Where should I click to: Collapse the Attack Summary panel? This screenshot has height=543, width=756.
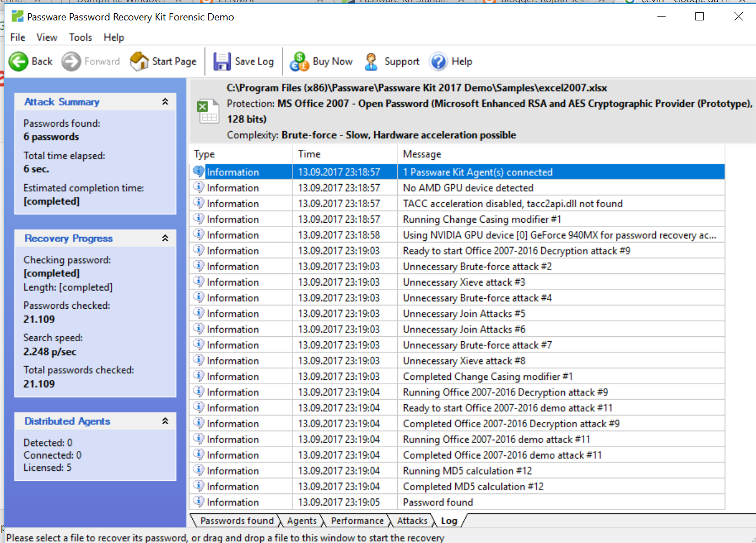click(x=165, y=101)
